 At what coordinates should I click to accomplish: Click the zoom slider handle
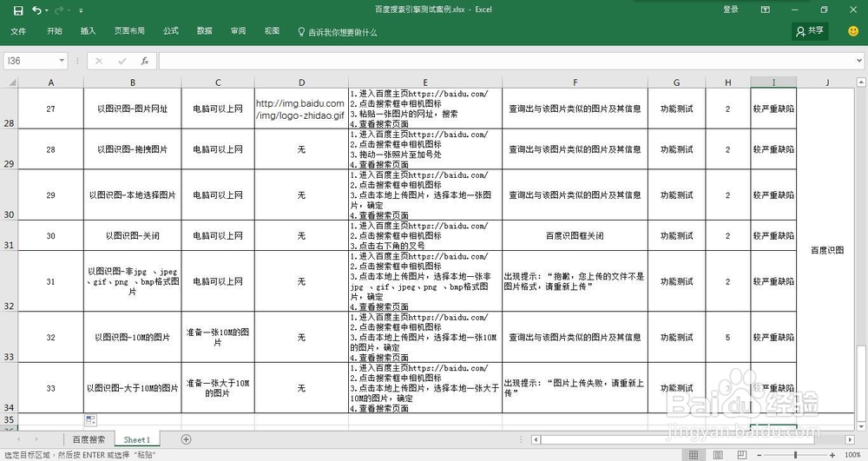click(x=795, y=455)
